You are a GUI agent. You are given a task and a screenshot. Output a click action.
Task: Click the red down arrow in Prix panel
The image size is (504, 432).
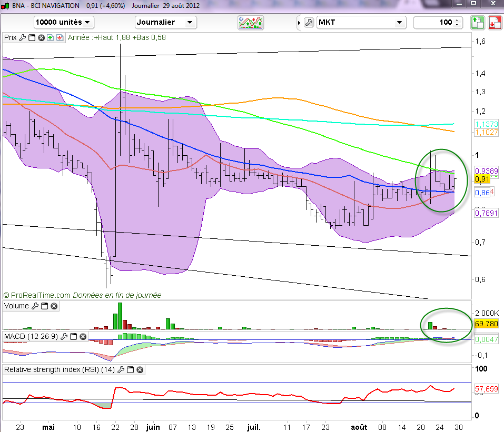tap(60, 38)
